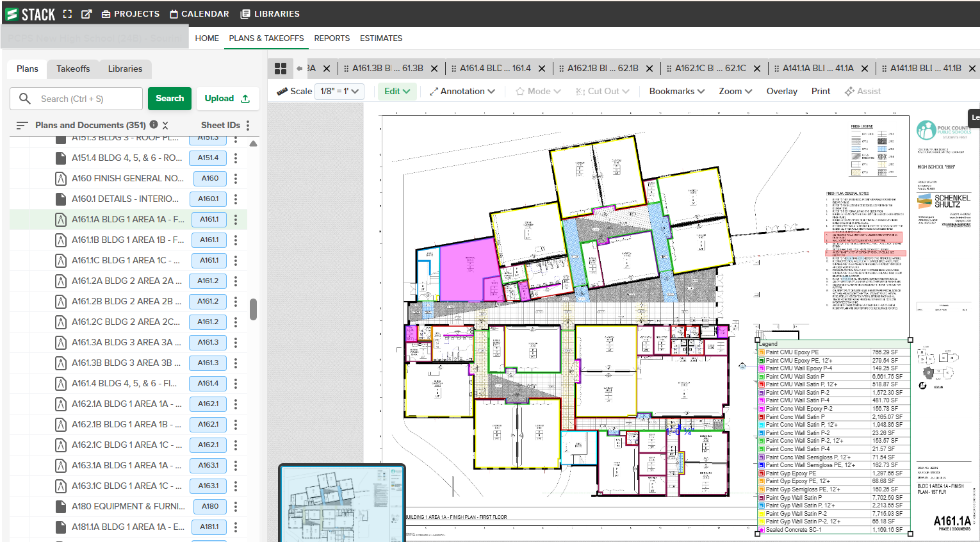Click the upload arrow icon
The image size is (980, 542).
pos(245,99)
